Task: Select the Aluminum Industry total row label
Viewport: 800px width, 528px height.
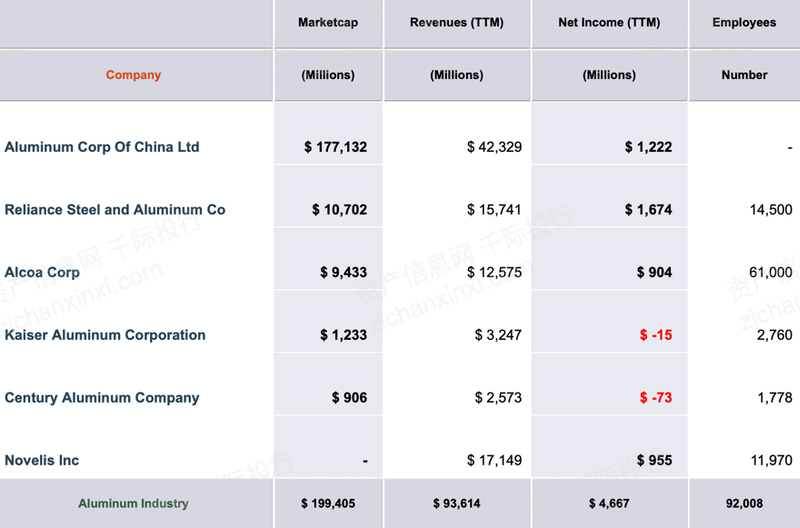Action: click(x=133, y=504)
